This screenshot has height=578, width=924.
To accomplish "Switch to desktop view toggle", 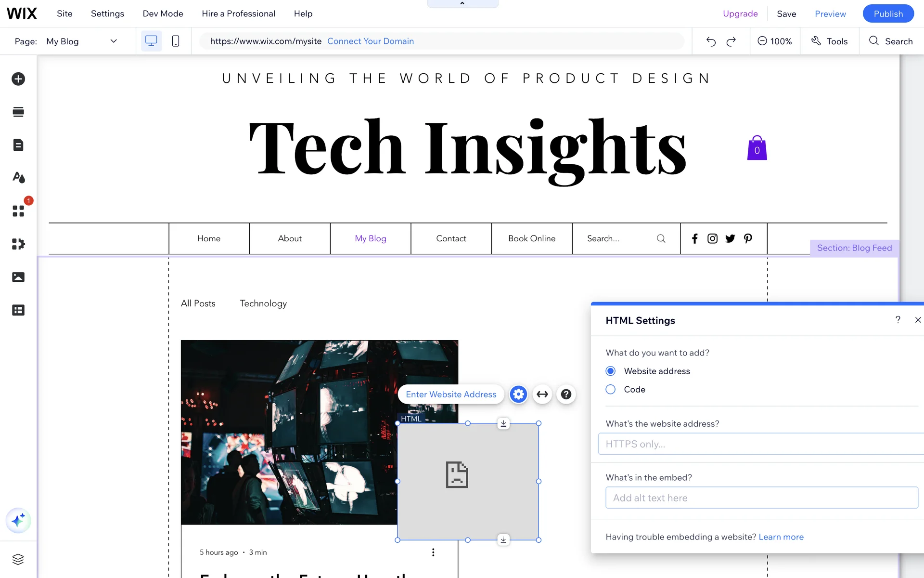I will coord(151,41).
